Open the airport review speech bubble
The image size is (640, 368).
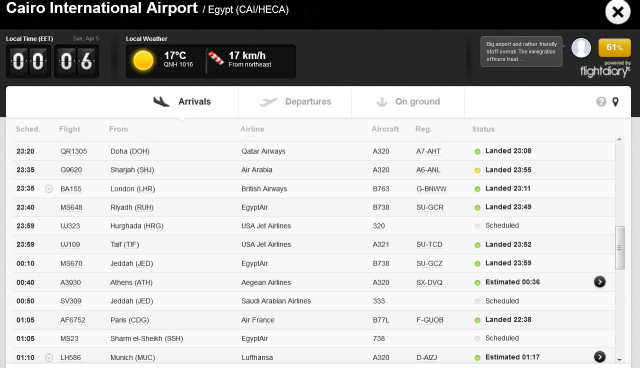(521, 51)
